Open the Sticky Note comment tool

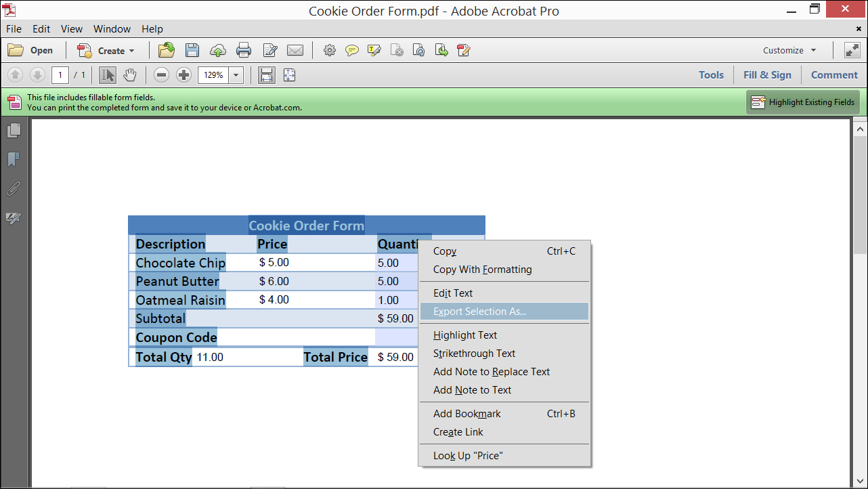tap(351, 50)
